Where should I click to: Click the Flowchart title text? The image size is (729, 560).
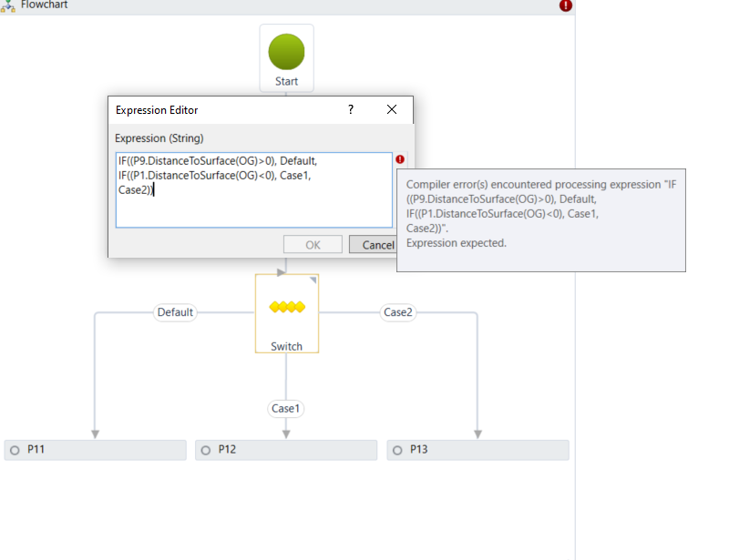coord(44,5)
